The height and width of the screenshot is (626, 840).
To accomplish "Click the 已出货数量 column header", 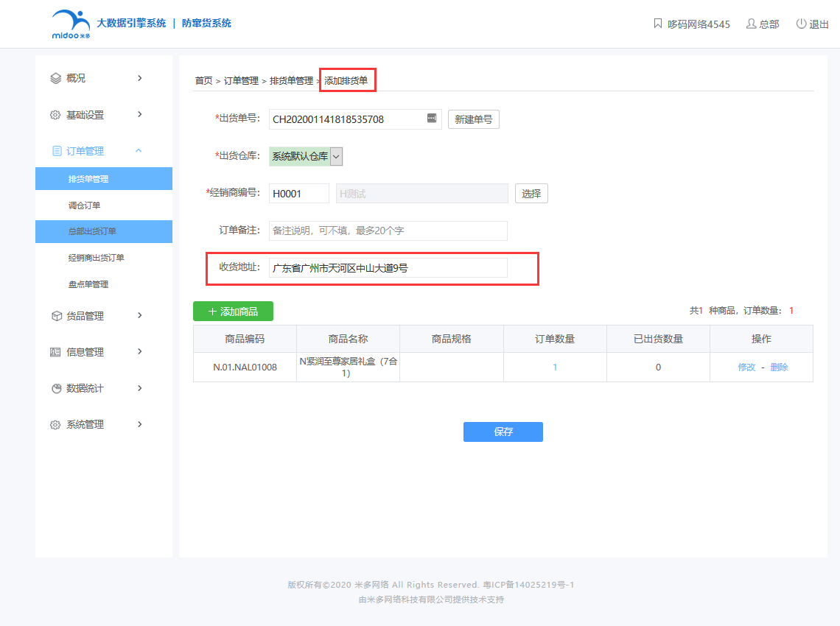I will pos(659,339).
